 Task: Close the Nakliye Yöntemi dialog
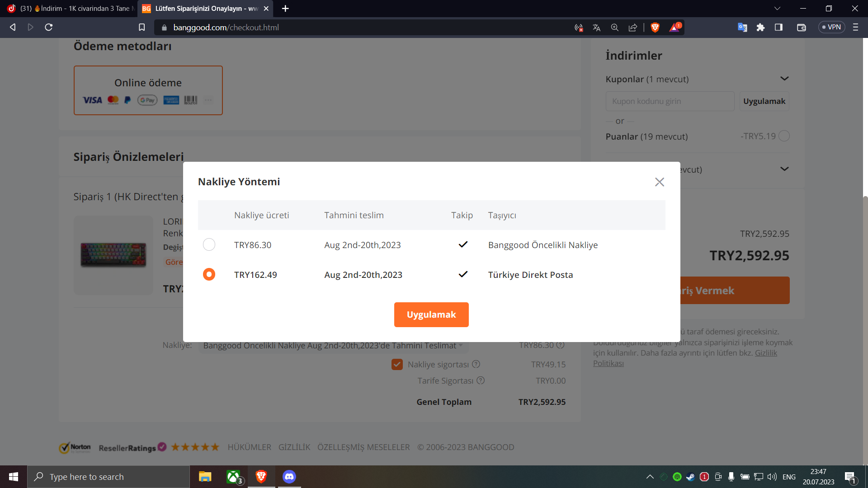tap(660, 182)
